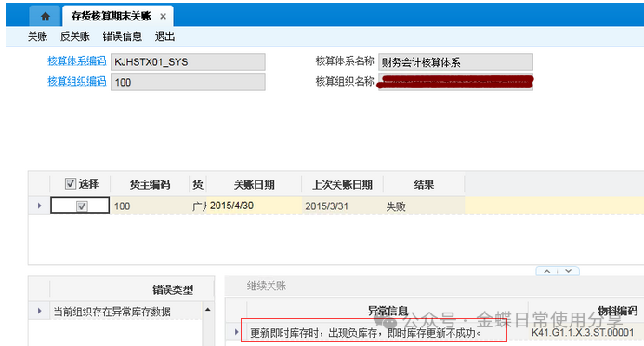This screenshot has height=346, width=644.
Task: Expand the row indicator for owner 100
Action: coord(39,206)
